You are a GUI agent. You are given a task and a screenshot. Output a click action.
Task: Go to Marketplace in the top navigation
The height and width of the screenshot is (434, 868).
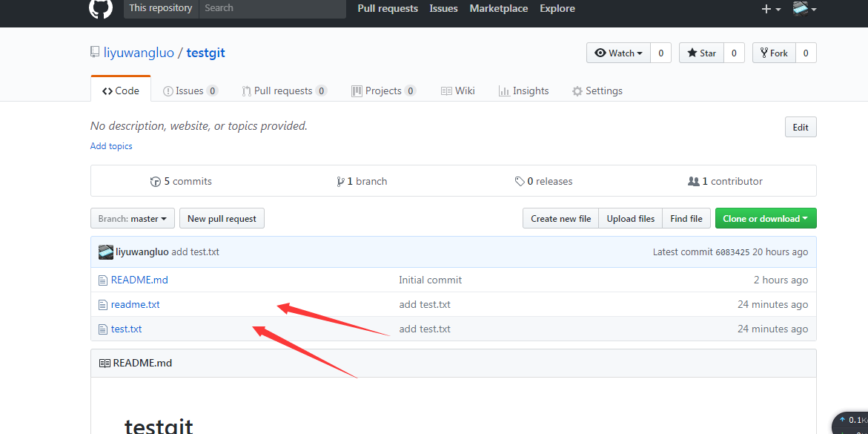coord(499,8)
